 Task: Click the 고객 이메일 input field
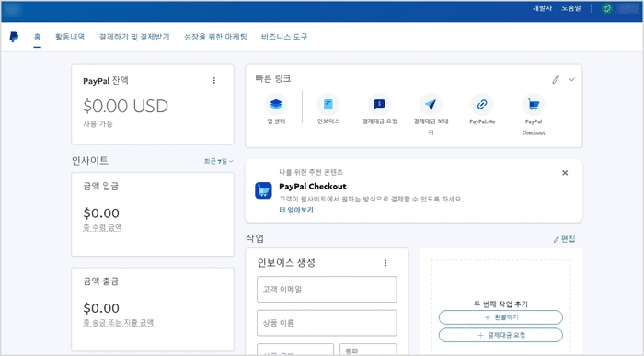(327, 290)
